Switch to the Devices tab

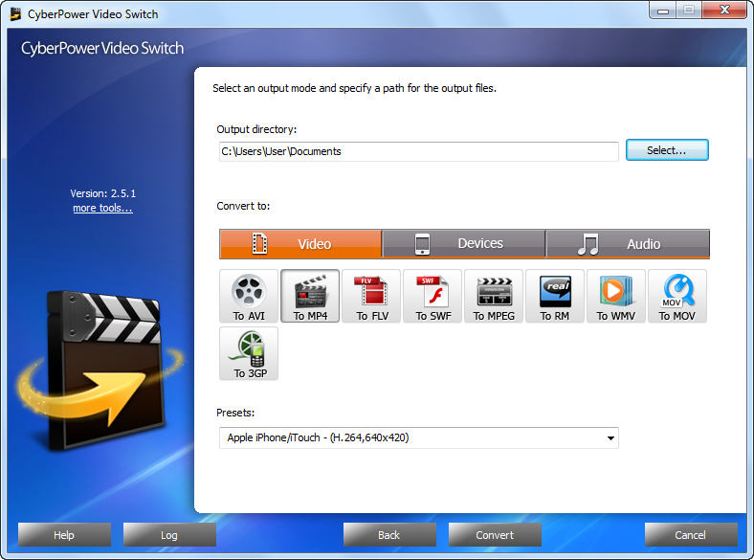coord(464,244)
